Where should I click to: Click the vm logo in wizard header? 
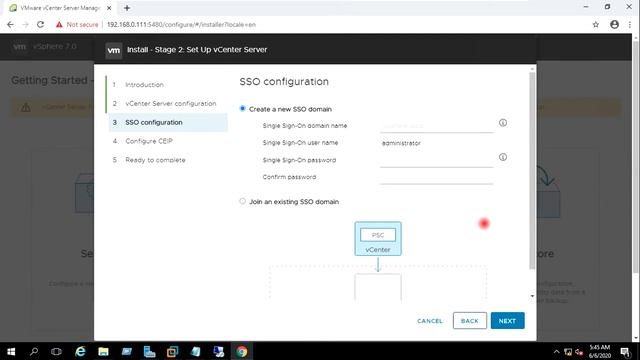(113, 50)
